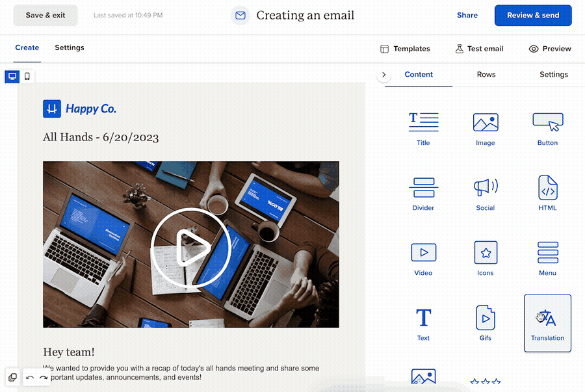Select the Hey team! text
585x392 pixels.
[x=69, y=352]
